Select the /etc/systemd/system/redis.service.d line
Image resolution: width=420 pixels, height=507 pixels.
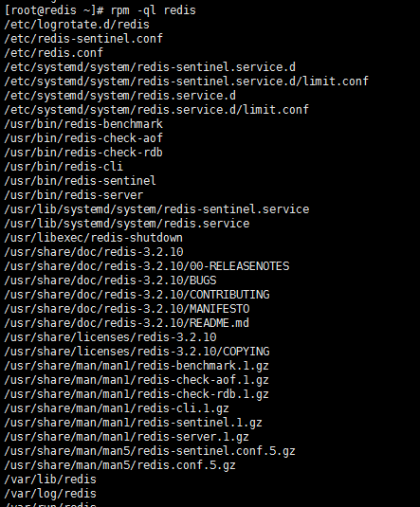tap(120, 96)
